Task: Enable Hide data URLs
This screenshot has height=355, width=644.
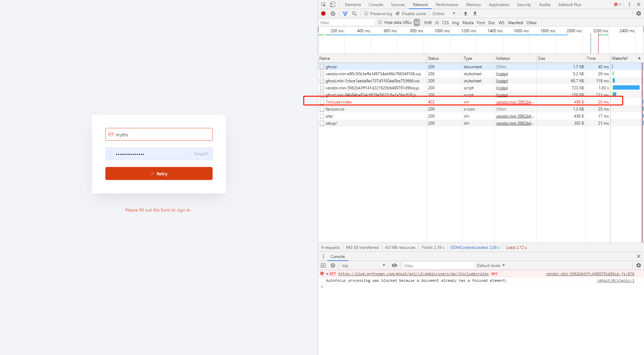Action: (380, 22)
